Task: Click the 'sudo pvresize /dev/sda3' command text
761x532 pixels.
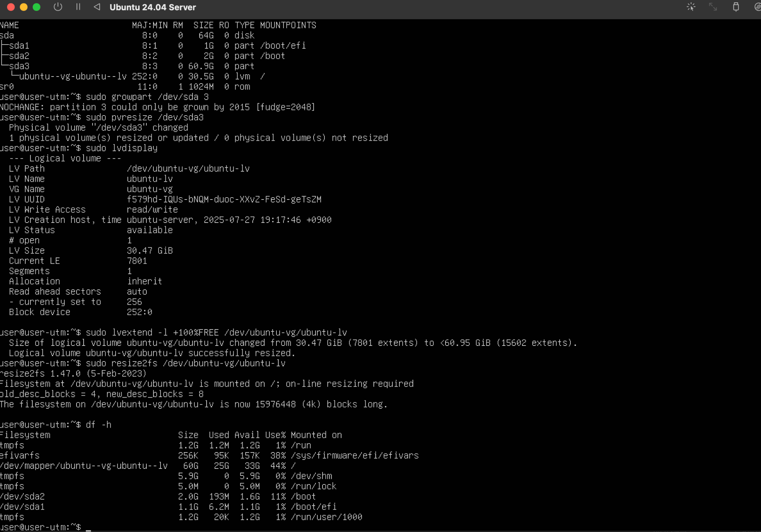Action: pos(145,117)
